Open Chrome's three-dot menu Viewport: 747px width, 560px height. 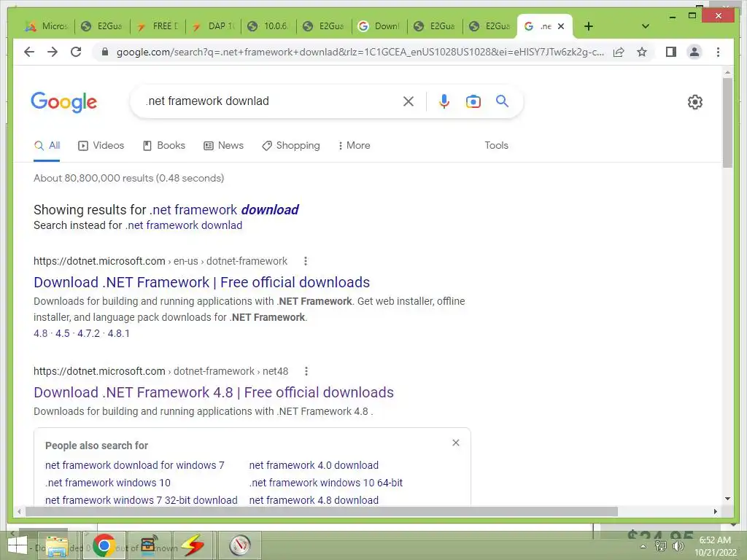tap(718, 52)
